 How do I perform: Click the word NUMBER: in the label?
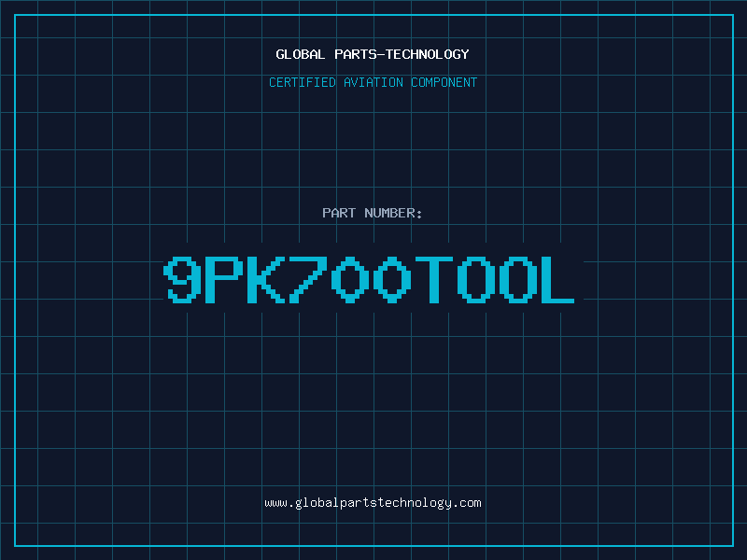393,213
